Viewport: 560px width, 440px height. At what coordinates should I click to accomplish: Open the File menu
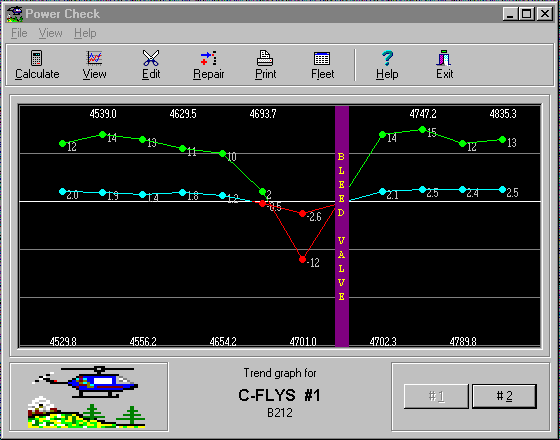coord(19,33)
